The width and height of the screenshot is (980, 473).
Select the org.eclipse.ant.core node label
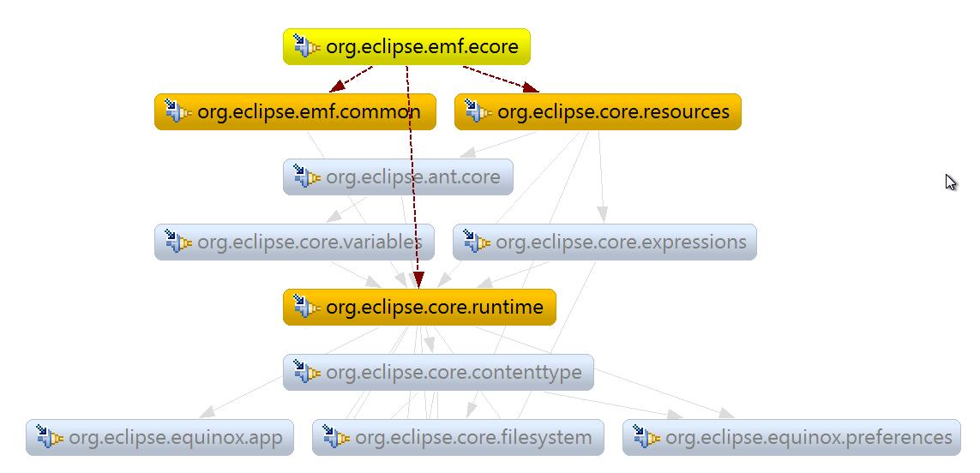(413, 177)
